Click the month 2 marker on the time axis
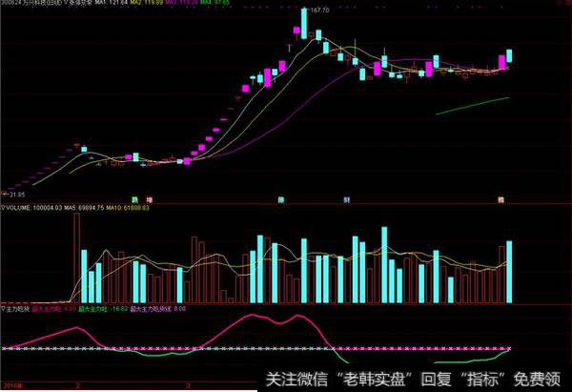Viewport: 572px width, 392px height. click(x=77, y=385)
